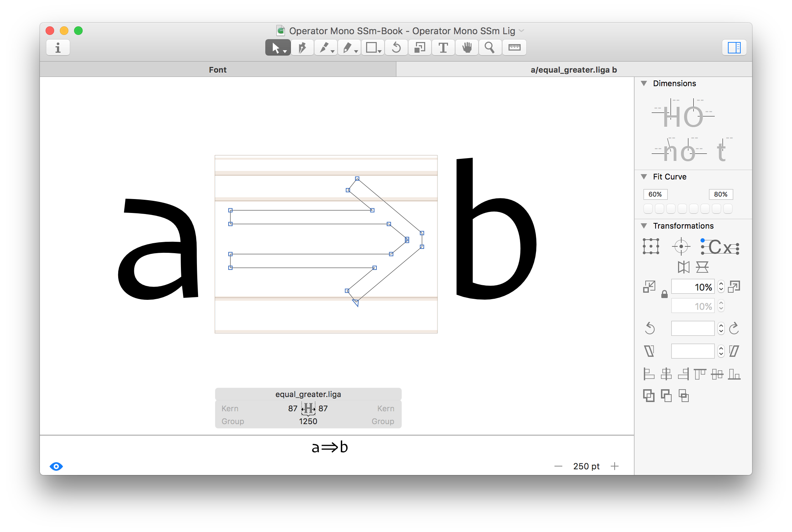Image resolution: width=792 pixels, height=532 pixels.
Task: Open glyph info with the i button
Action: coord(58,48)
